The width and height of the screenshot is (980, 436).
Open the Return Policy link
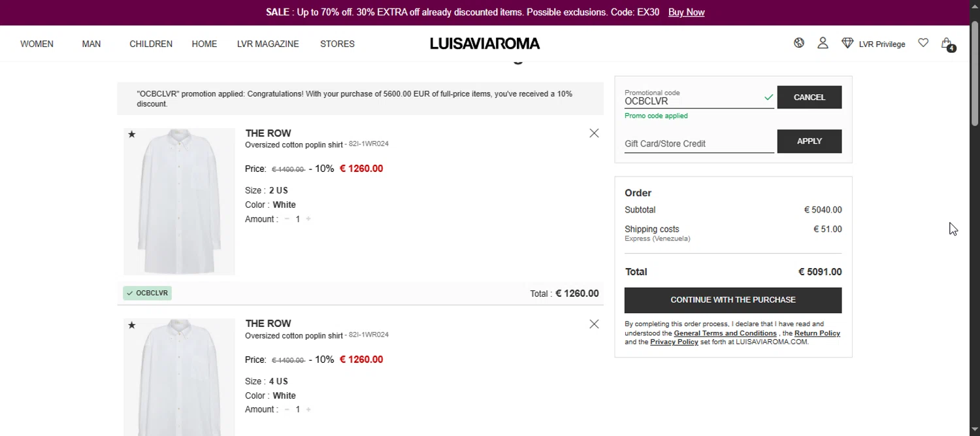point(817,333)
